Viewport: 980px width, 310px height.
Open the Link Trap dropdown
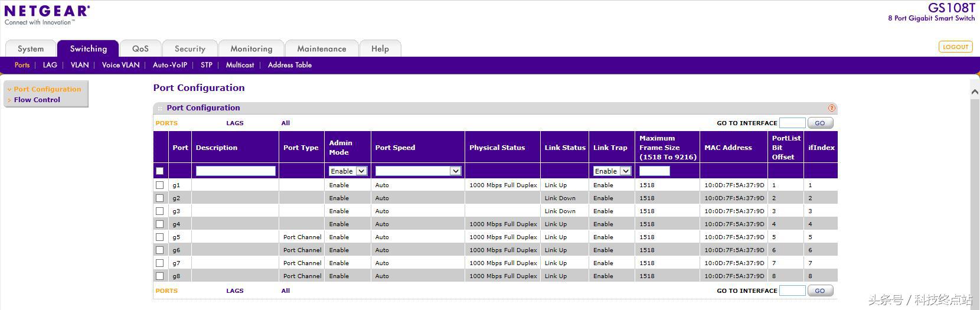(612, 171)
